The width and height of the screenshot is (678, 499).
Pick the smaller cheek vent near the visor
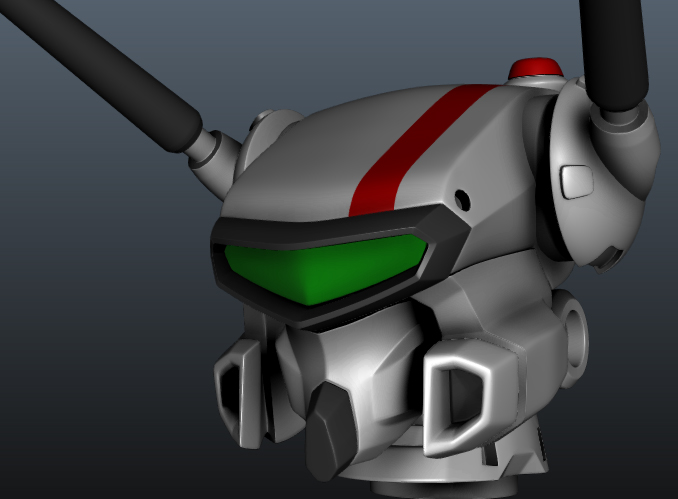pyautogui.click(x=237, y=393)
